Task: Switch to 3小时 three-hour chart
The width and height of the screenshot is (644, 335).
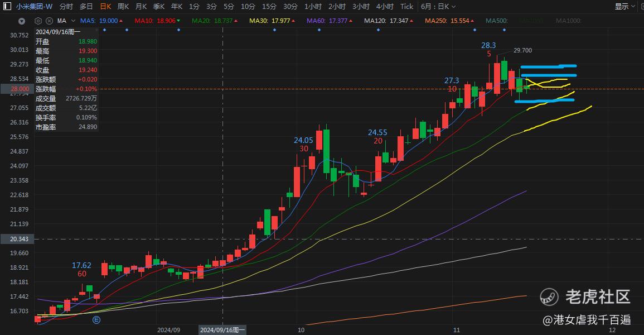Action: (361, 7)
